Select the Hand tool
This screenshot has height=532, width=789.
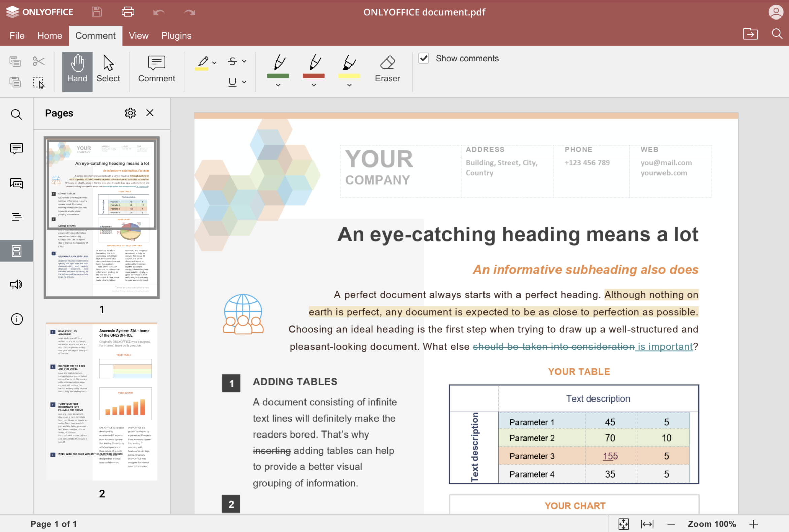[x=77, y=71]
